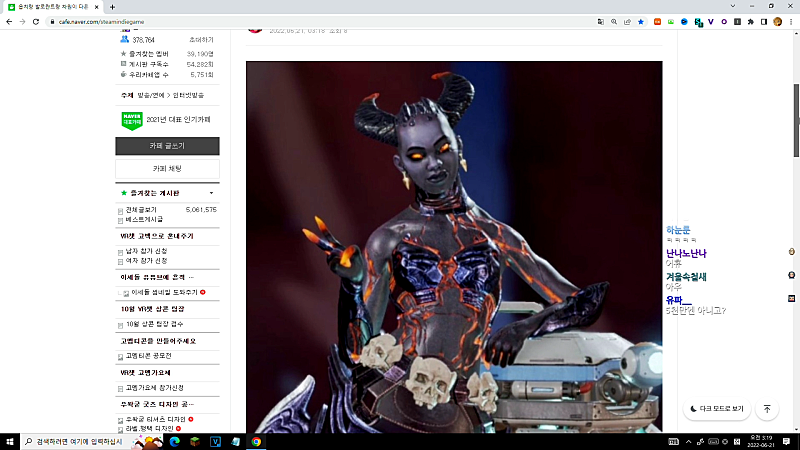Click the page vertical scrollbar thumb
This screenshot has height=450, width=800.
click(796, 120)
